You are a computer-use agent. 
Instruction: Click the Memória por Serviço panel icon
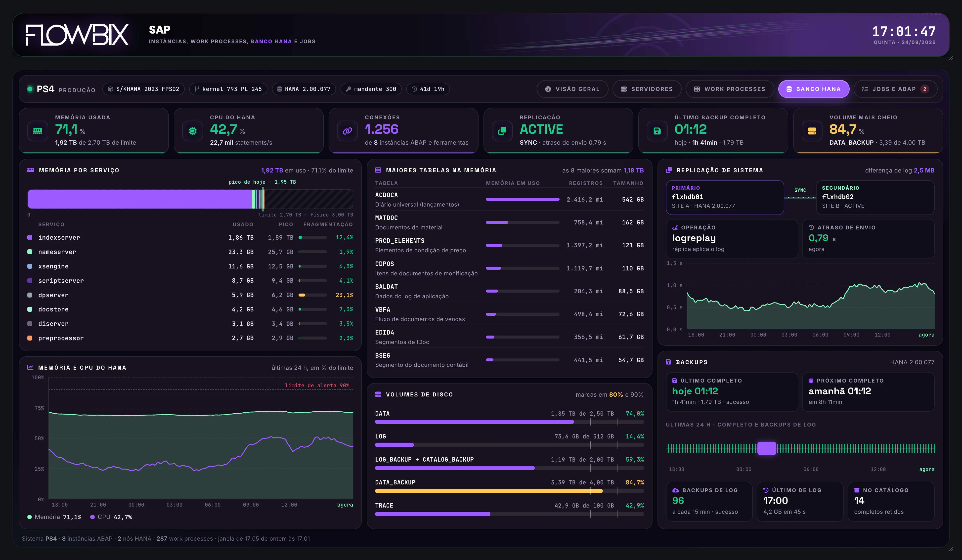31,170
